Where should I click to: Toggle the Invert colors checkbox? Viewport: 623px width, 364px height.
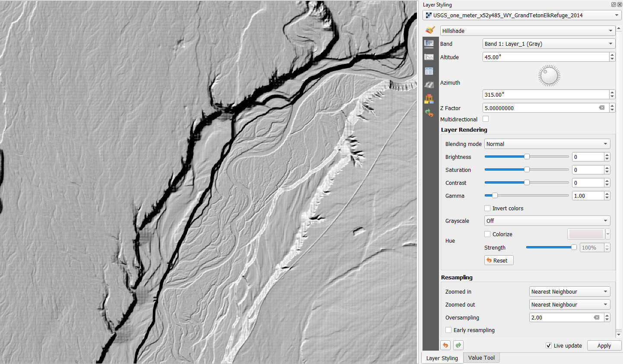(487, 208)
